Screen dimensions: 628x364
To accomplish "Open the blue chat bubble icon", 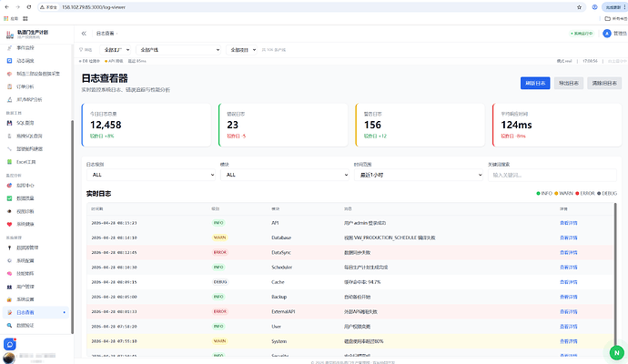I will tap(10, 344).
